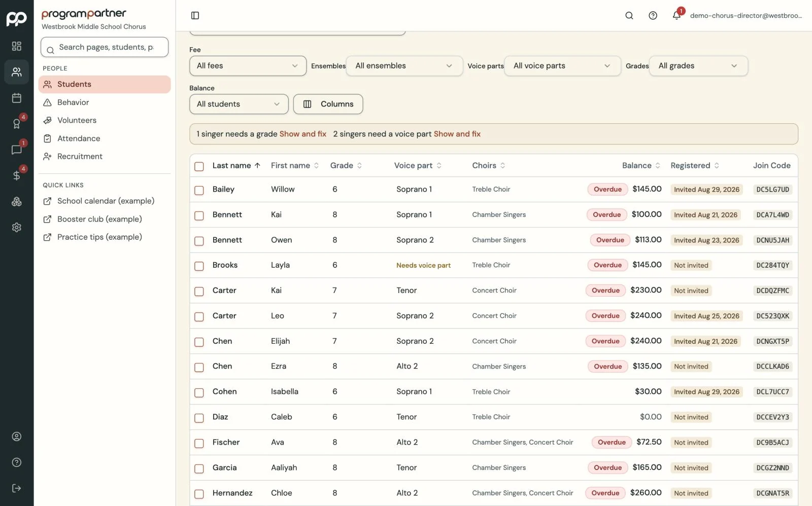Toggle the sidebar panel collapse icon
This screenshot has height=506, width=812.
(195, 16)
